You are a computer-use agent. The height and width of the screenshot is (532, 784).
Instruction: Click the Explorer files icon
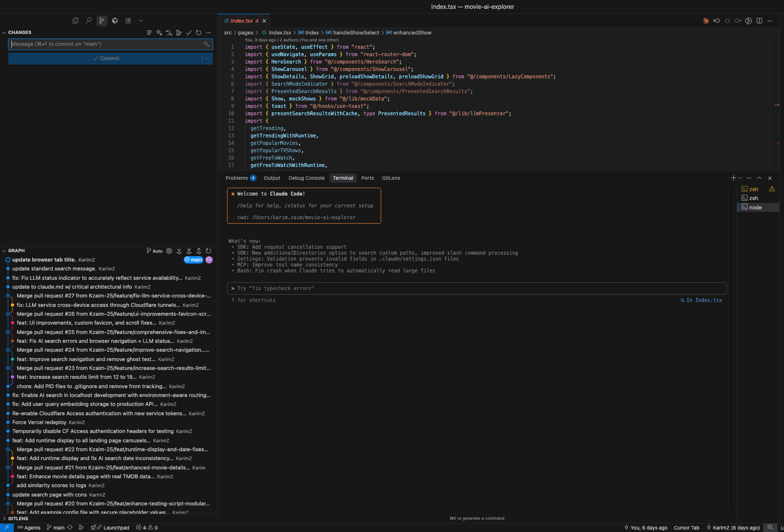(75, 21)
